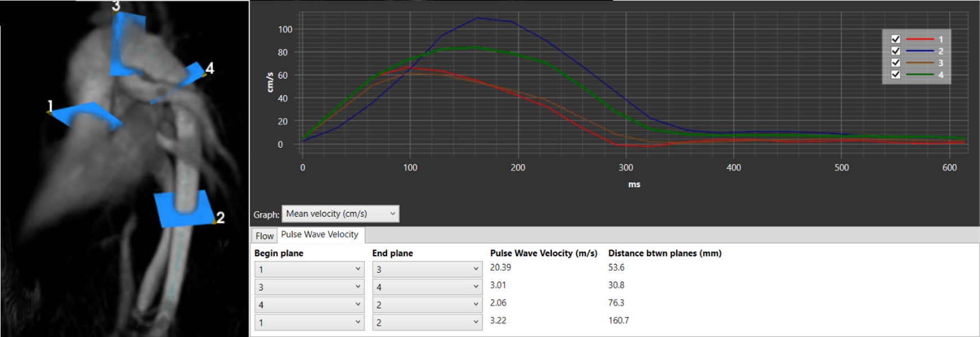
Task: Hide curve 4 using its legend checkbox
Action: coord(896,75)
